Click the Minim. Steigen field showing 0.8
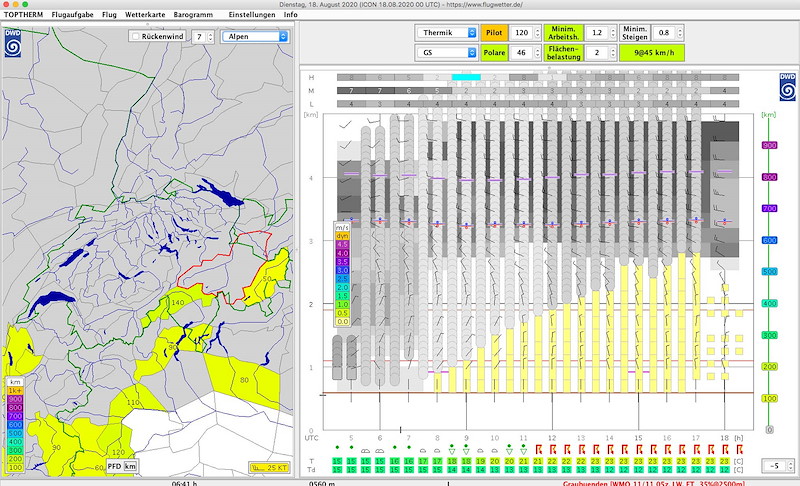Image resolution: width=800 pixels, height=486 pixels. [664, 33]
